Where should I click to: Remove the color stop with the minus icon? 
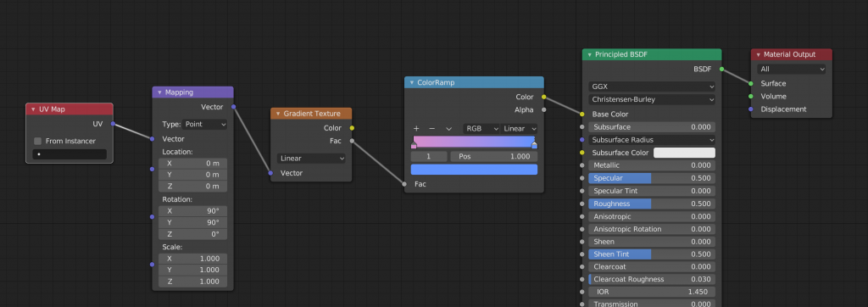[x=431, y=129]
